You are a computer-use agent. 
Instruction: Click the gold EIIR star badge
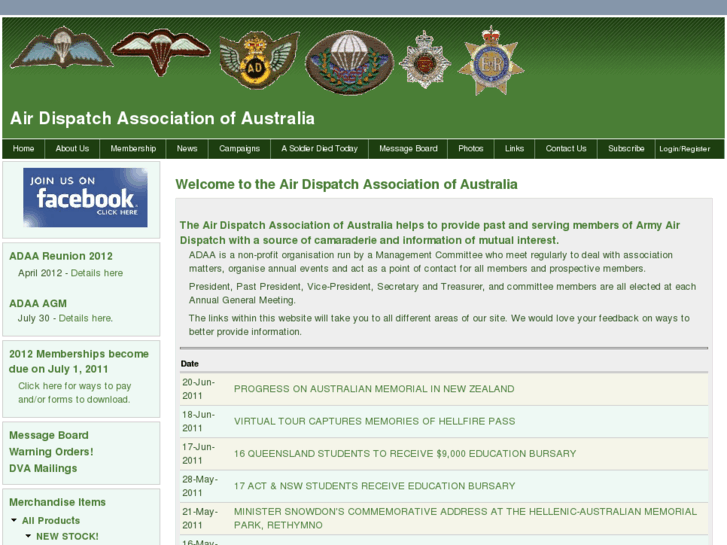click(491, 61)
